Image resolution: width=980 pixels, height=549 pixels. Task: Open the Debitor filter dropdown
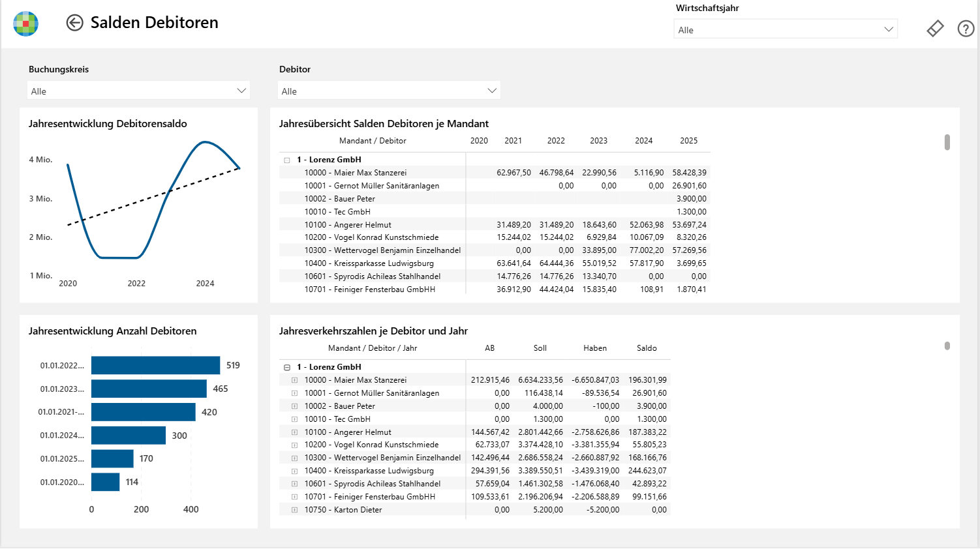pos(389,91)
